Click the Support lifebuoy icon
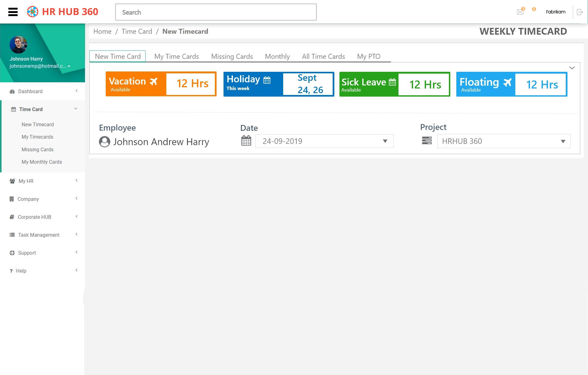The height and width of the screenshot is (375, 588). pyautogui.click(x=12, y=253)
